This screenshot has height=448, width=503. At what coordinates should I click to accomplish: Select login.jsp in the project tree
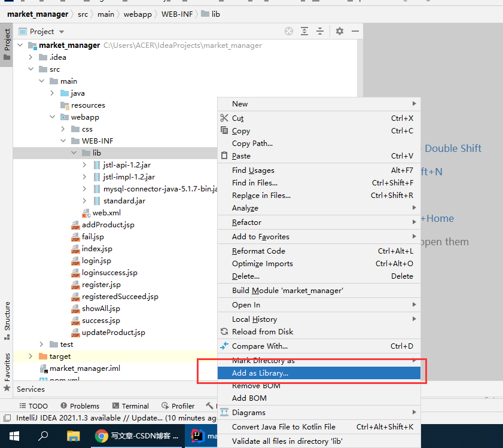(x=96, y=261)
